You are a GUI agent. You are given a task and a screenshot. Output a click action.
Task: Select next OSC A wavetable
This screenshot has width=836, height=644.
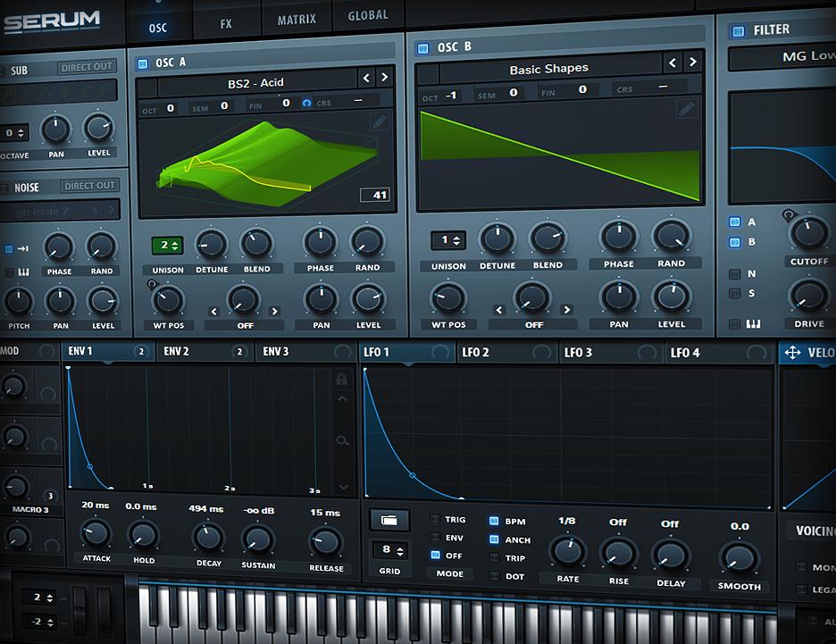coord(384,78)
